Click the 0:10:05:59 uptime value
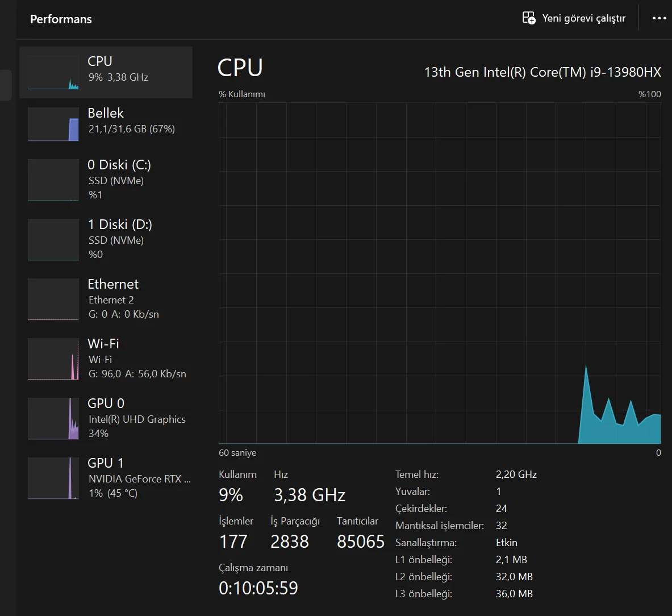Image resolution: width=672 pixels, height=616 pixels. pos(258,588)
